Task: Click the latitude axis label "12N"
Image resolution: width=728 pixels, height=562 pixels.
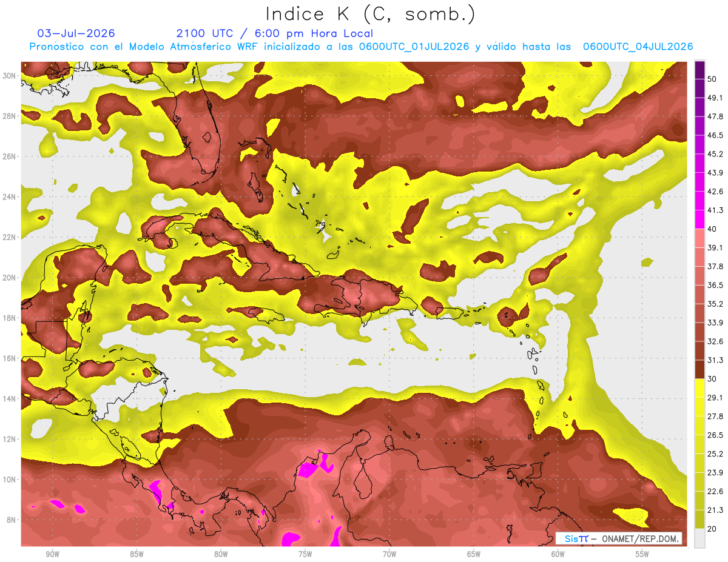Action: (9, 439)
